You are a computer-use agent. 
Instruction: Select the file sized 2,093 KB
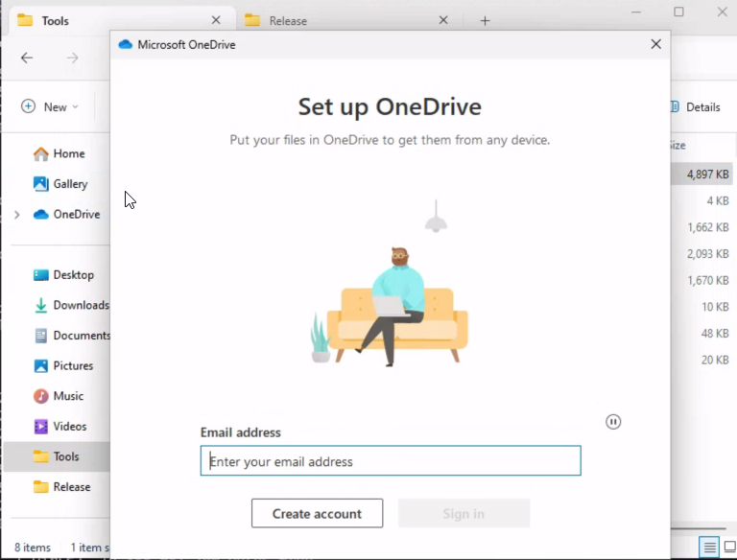coord(708,254)
